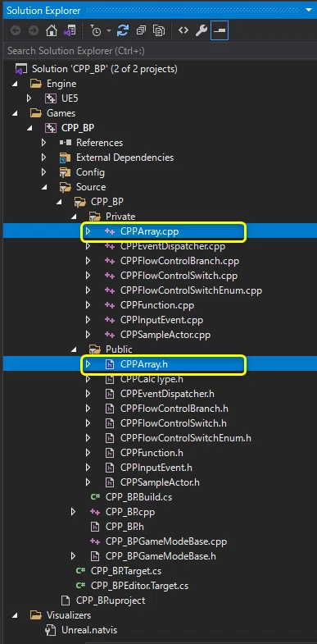The width and height of the screenshot is (317, 644).
Task: Select CPPFunction.h file
Action: 152,454
